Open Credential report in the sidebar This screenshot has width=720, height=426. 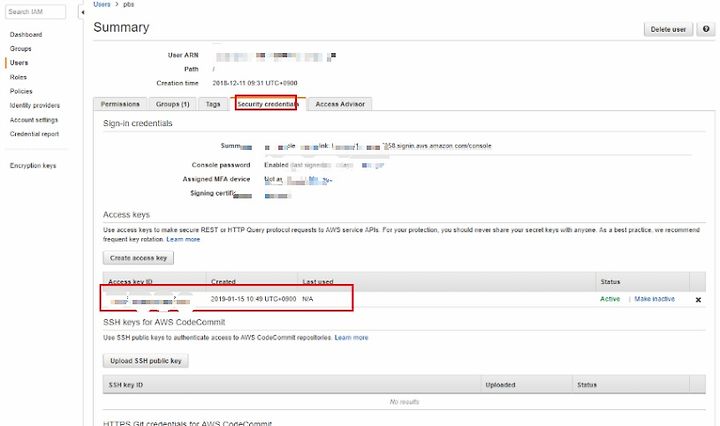[34, 134]
